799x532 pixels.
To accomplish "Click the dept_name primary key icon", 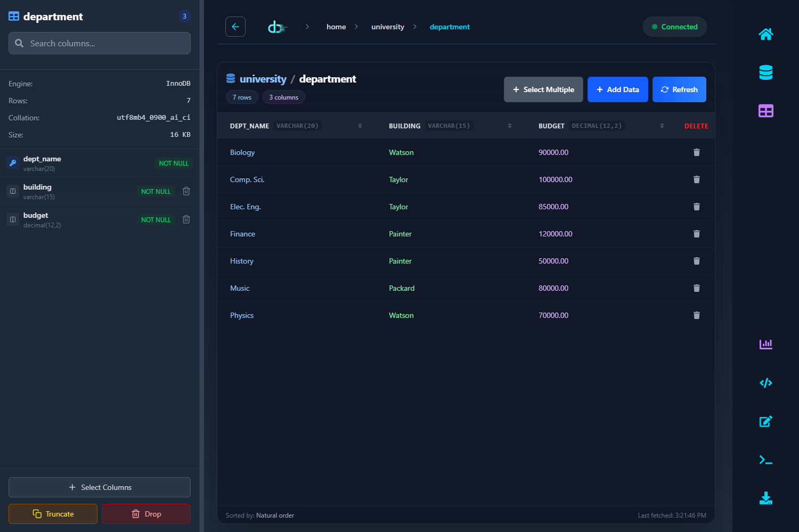I will pyautogui.click(x=13, y=163).
